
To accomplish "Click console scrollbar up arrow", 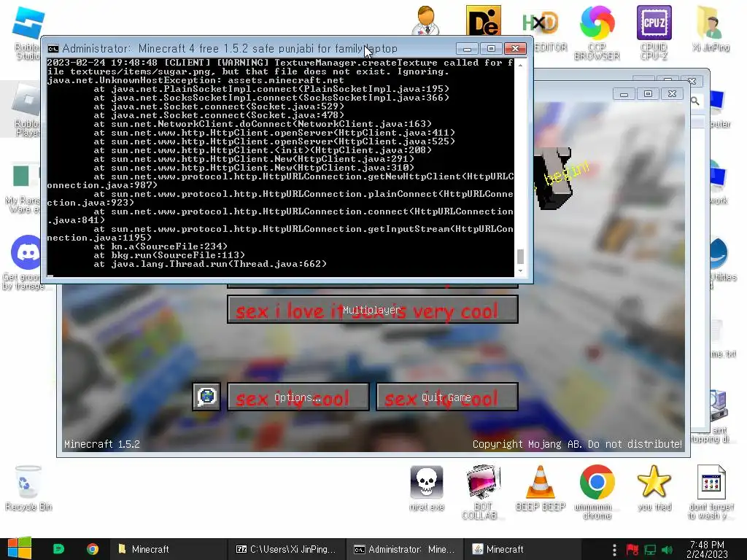I will 520,65.
